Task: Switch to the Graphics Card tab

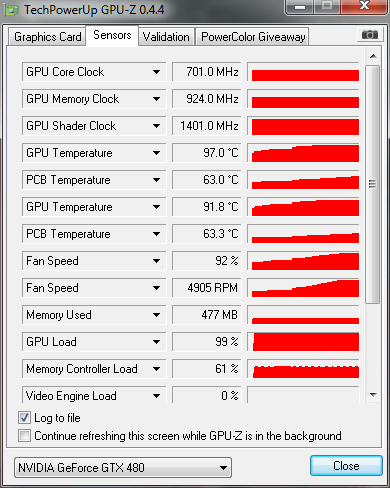Action: [x=47, y=37]
